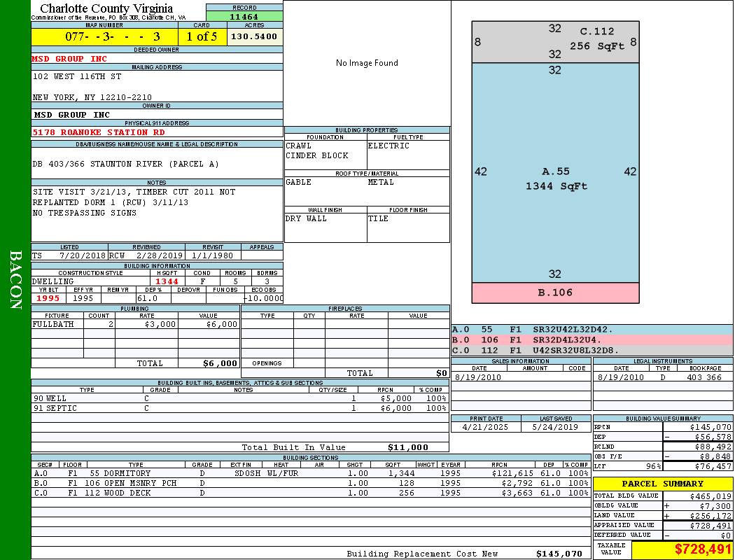
Task: Select the red HSQFT value 1344
Action: tap(167, 281)
